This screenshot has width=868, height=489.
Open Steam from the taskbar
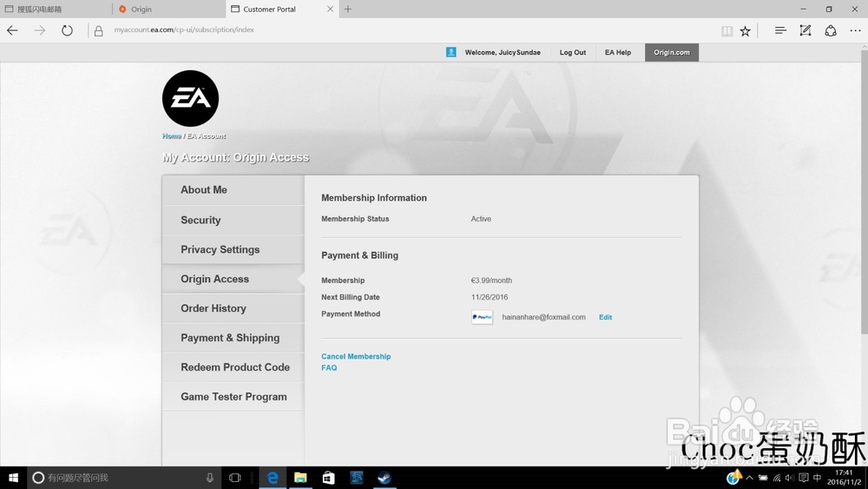(385, 478)
